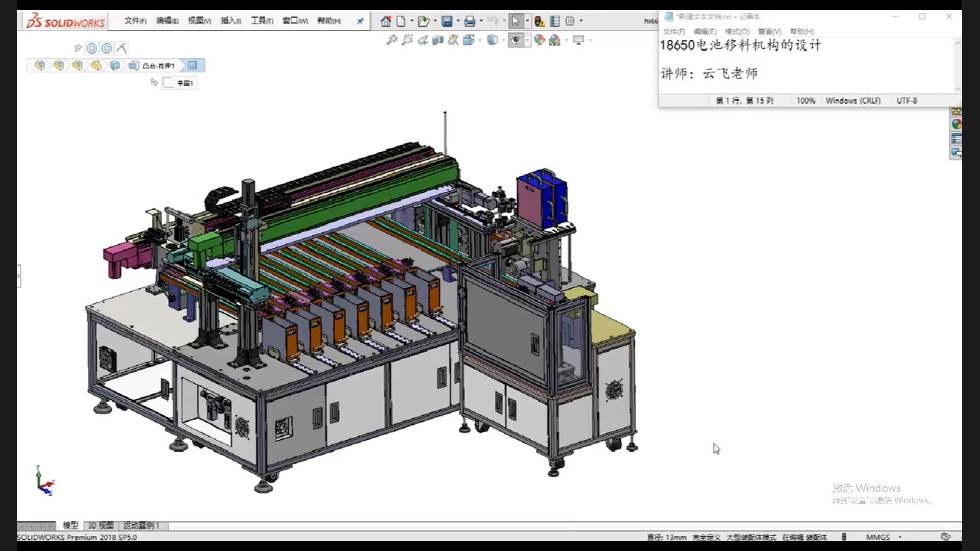Select second assembly icon in breadcrumb
Image resolution: width=980 pixels, height=551 pixels.
59,65
